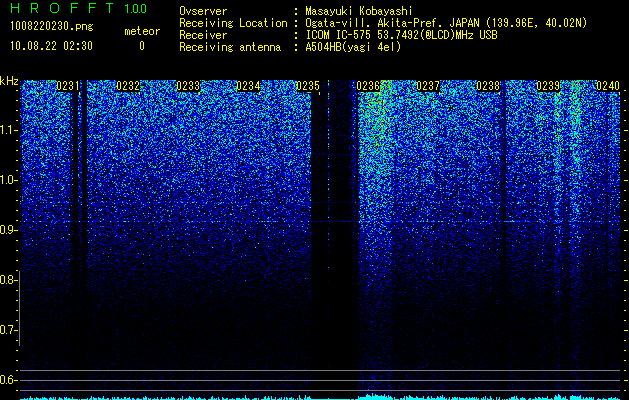
Task: Click the date stamp 10.08.22 02:30
Action: tap(52, 46)
